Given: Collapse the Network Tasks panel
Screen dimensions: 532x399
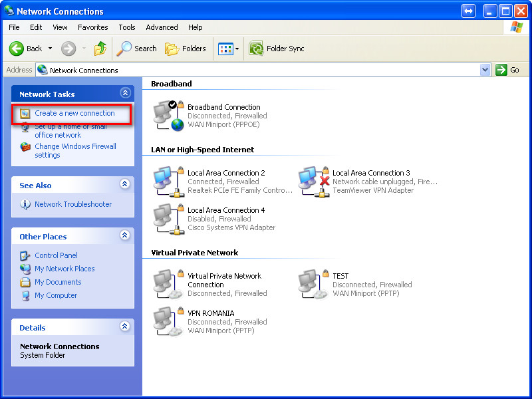Looking at the screenshot, I should (125, 92).
